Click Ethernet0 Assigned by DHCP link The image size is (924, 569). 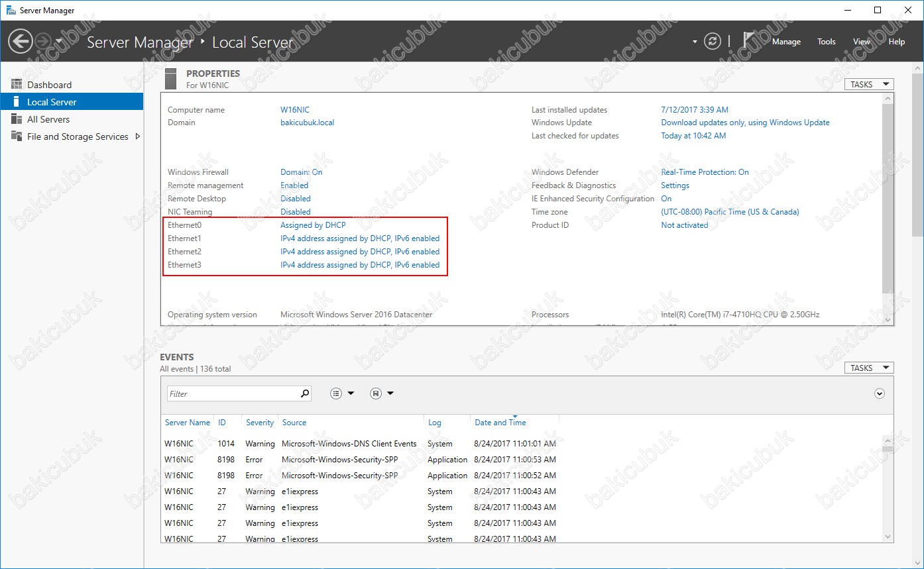point(313,225)
